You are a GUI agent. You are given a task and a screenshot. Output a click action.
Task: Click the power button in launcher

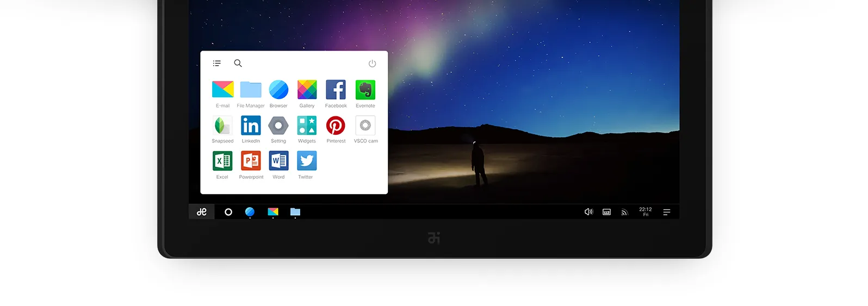(x=372, y=64)
